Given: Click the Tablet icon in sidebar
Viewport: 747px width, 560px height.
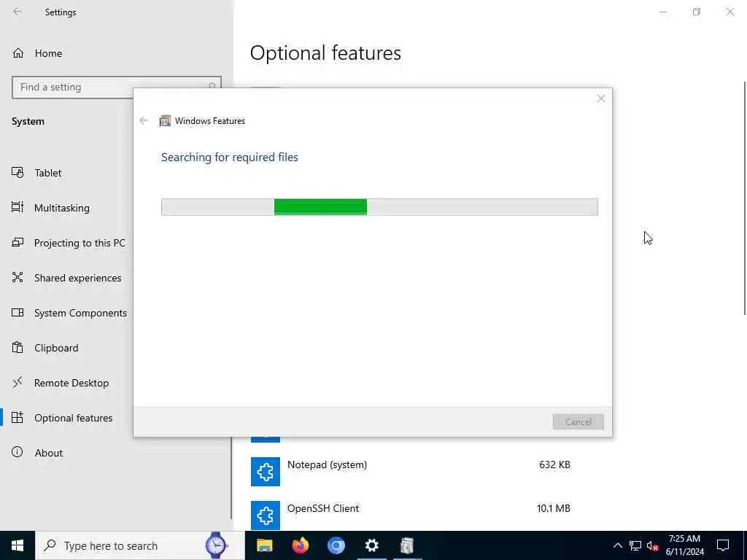Looking at the screenshot, I should 18,172.
